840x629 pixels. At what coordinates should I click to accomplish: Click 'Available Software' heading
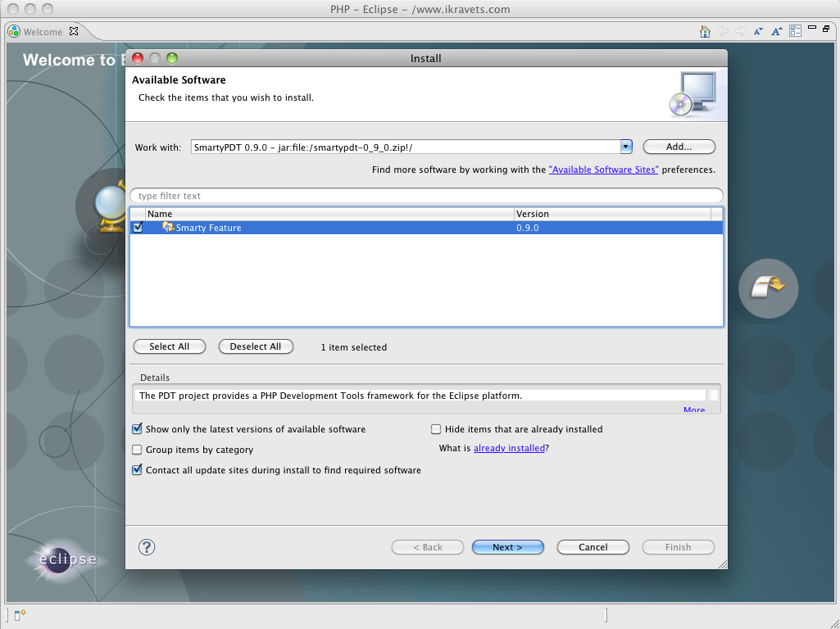click(x=179, y=79)
